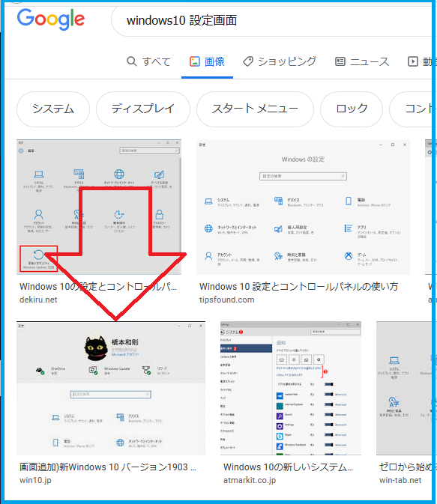This screenshot has width=437, height=504.
Task: Open the dekiru.net settings screenshot thumbnail
Action: (99, 207)
